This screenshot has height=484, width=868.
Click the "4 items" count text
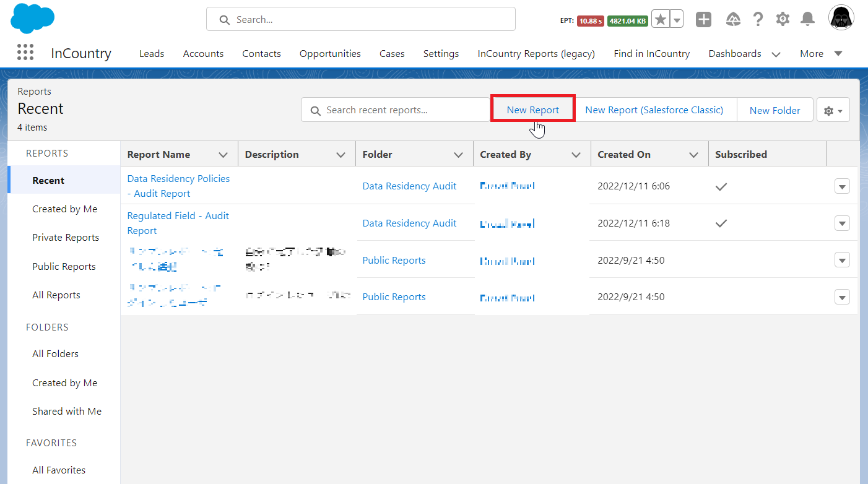point(32,127)
